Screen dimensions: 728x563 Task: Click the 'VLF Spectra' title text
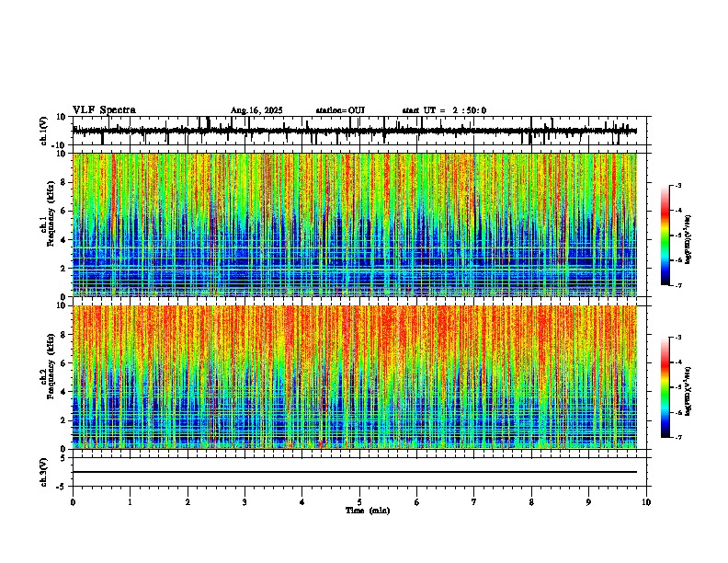104,110
